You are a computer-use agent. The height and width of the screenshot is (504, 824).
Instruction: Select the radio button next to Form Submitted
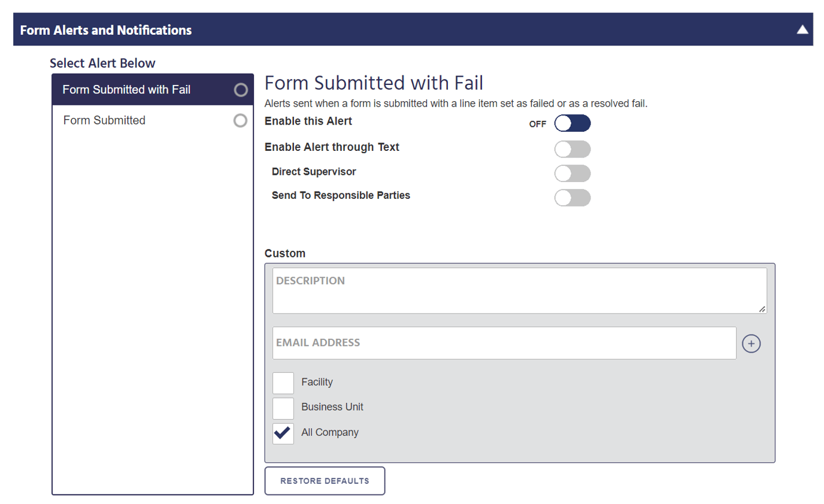pyautogui.click(x=240, y=120)
